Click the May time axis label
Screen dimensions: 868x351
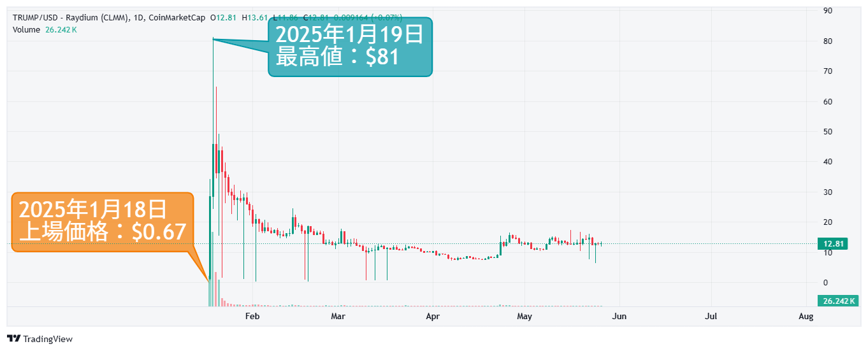pos(524,316)
